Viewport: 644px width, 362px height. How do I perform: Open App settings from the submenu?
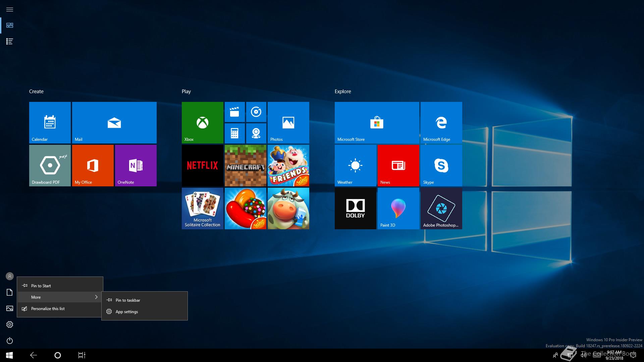145,311
